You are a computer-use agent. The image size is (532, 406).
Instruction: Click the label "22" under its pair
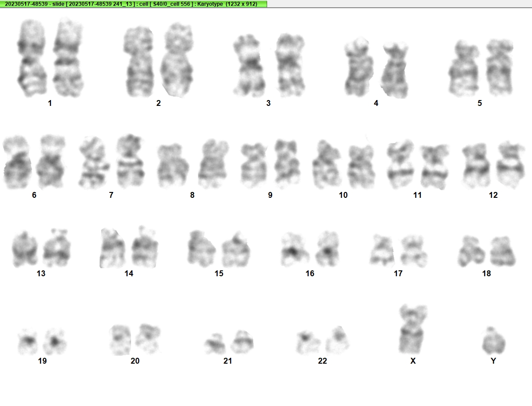[x=323, y=361]
